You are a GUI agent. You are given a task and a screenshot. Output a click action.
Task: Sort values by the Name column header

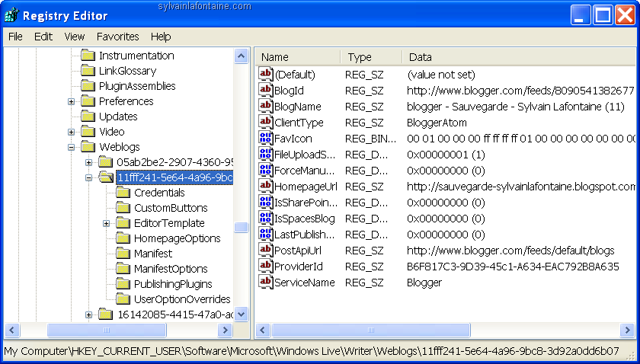(298, 57)
